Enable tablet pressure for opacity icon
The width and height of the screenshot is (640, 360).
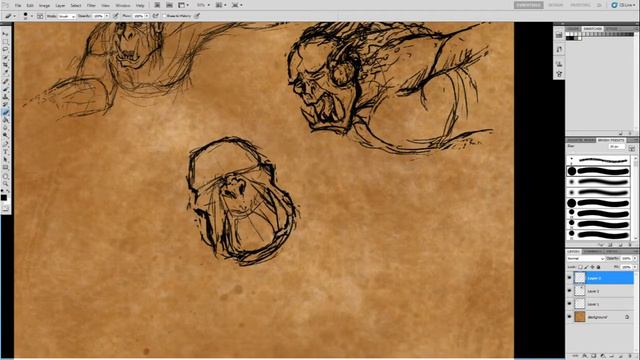click(116, 16)
